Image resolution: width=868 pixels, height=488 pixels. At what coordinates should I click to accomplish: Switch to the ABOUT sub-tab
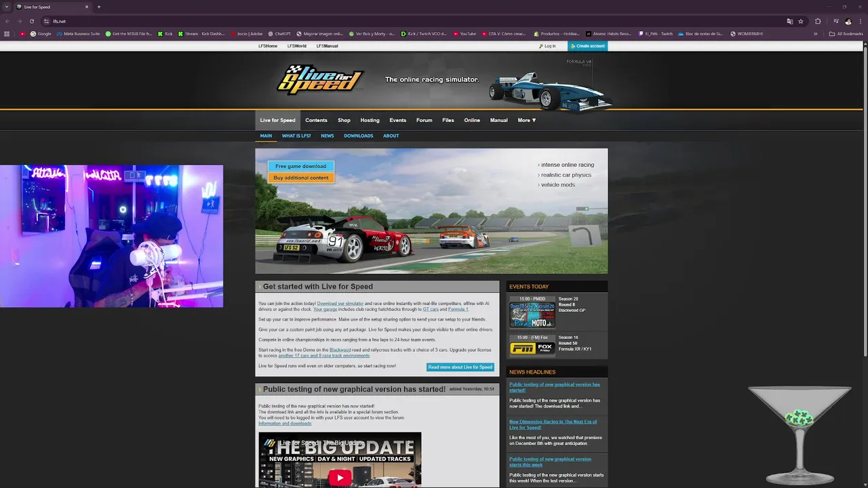391,136
